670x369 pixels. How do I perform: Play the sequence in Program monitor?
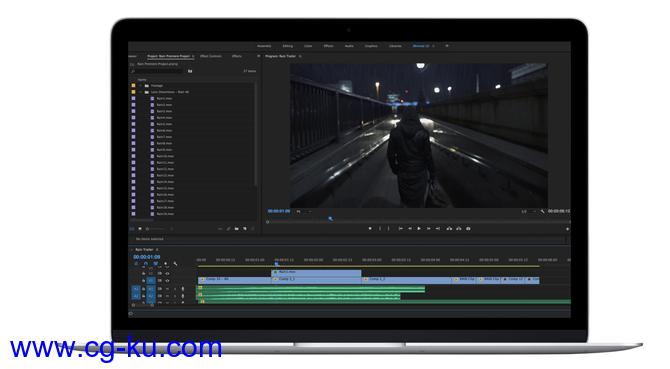(419, 229)
